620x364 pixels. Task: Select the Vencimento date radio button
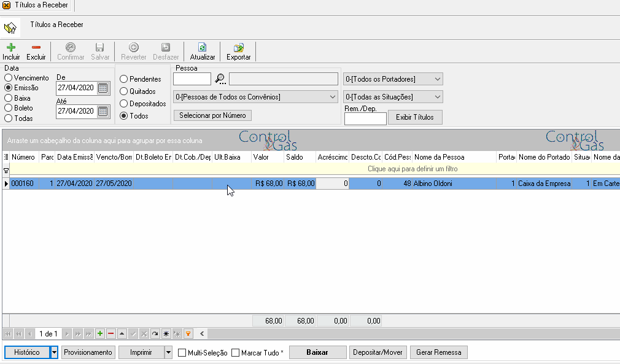[x=9, y=78]
